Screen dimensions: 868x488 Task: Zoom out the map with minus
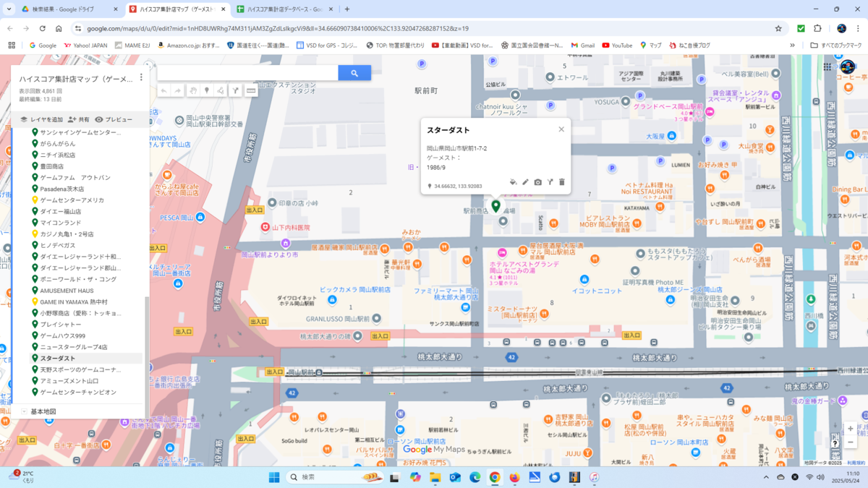(851, 442)
